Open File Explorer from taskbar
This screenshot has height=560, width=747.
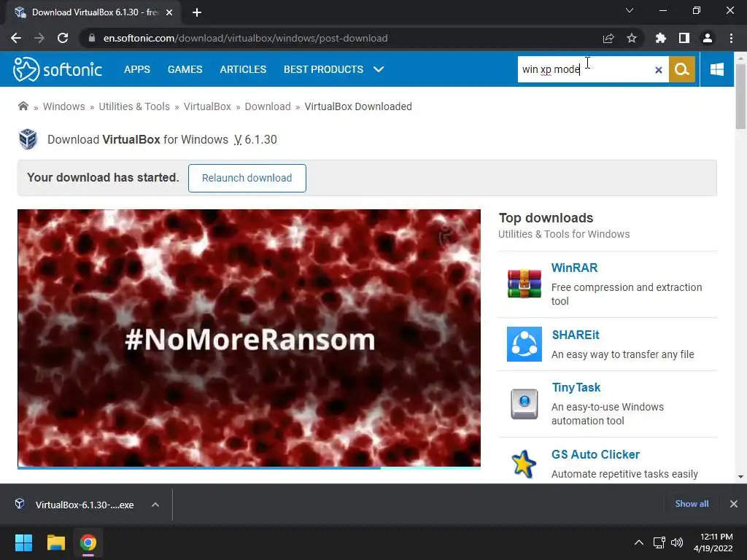click(55, 542)
